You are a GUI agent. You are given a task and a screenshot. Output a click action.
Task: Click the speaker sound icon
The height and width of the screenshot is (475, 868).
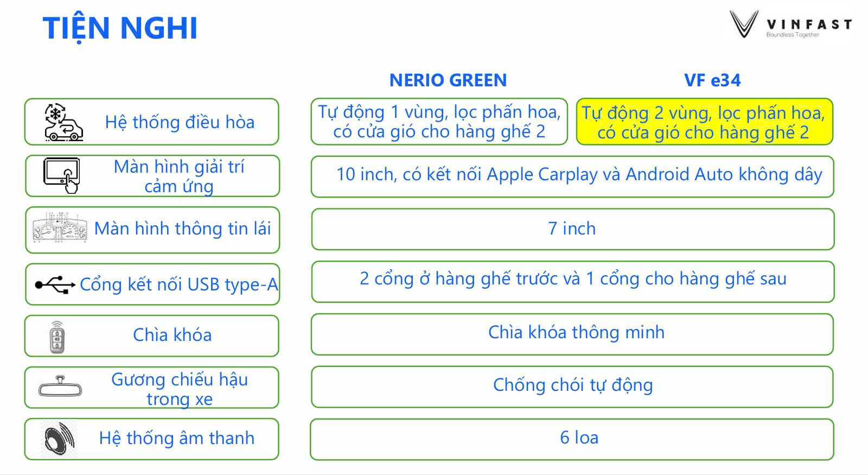(x=60, y=439)
